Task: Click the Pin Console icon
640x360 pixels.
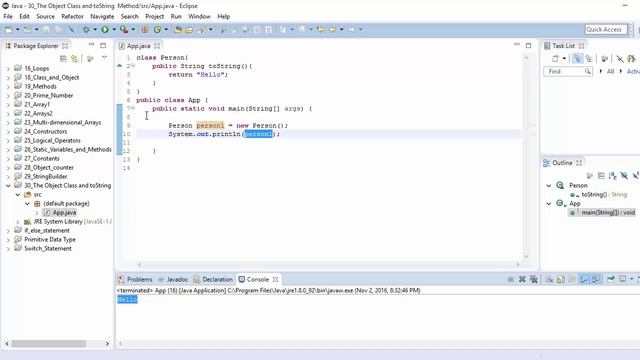Action: pos(611,279)
